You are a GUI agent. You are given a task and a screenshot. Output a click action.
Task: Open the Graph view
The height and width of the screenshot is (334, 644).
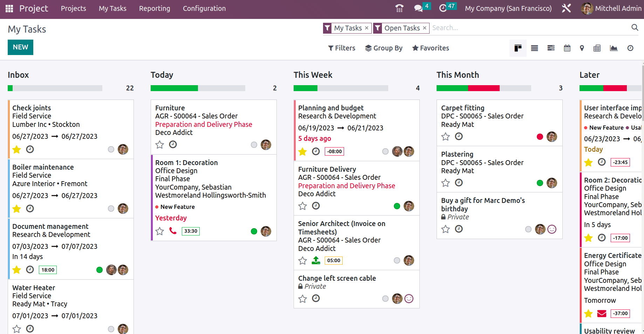[x=614, y=48]
